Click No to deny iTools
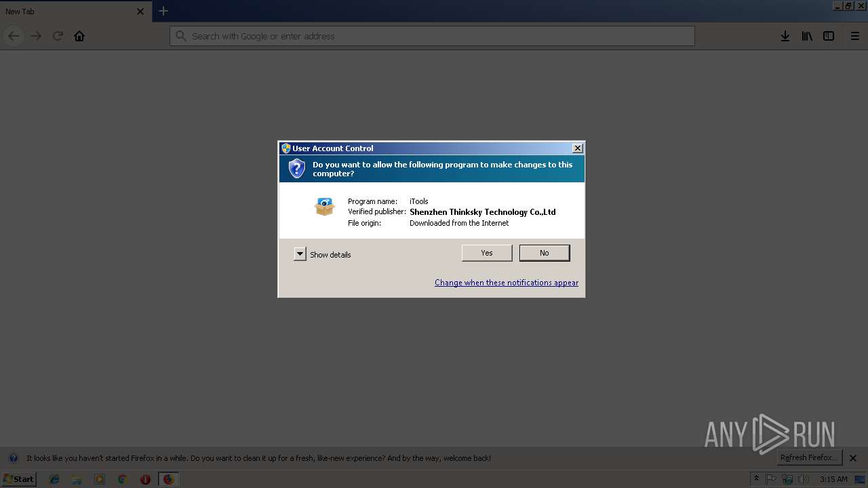This screenshot has width=868, height=488. 545,253
